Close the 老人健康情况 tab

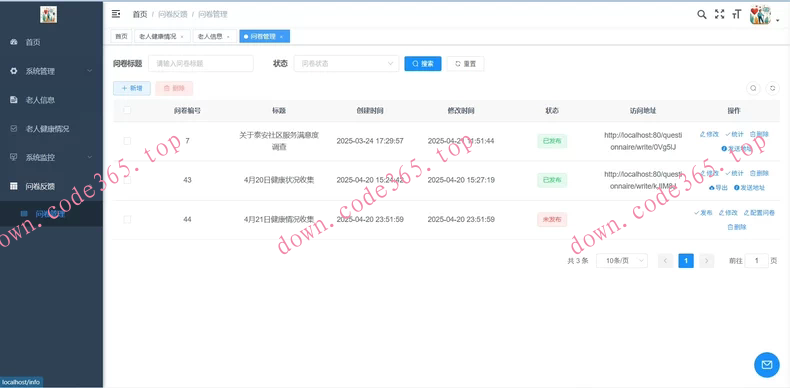182,37
